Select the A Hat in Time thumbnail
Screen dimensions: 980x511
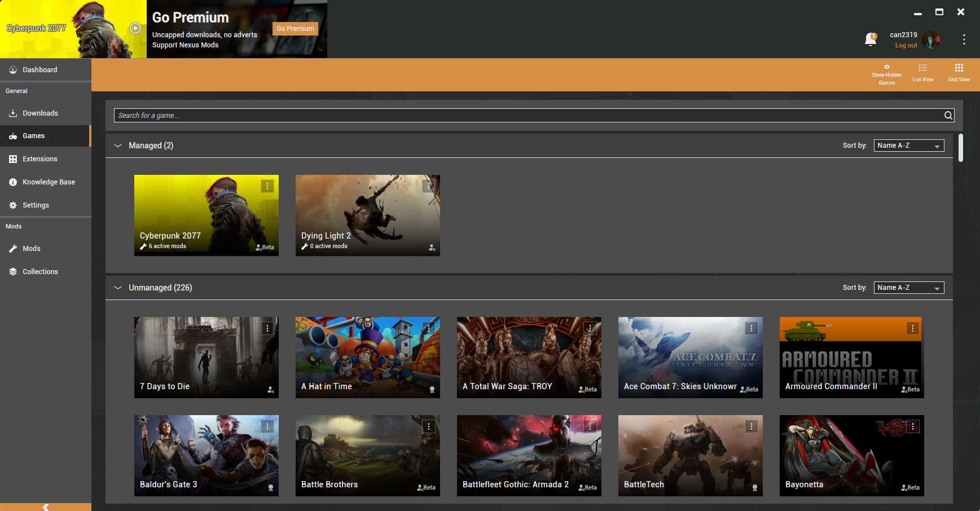(x=368, y=358)
